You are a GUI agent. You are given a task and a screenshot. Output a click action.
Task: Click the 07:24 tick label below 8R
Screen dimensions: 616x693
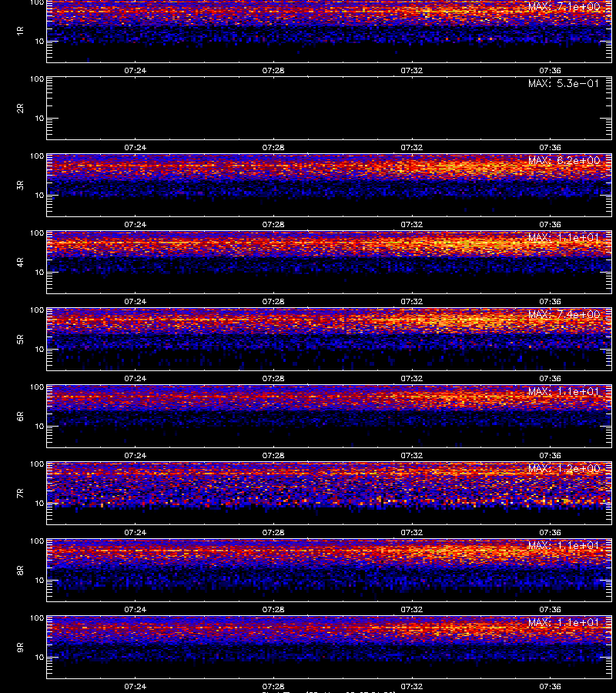tap(135, 610)
